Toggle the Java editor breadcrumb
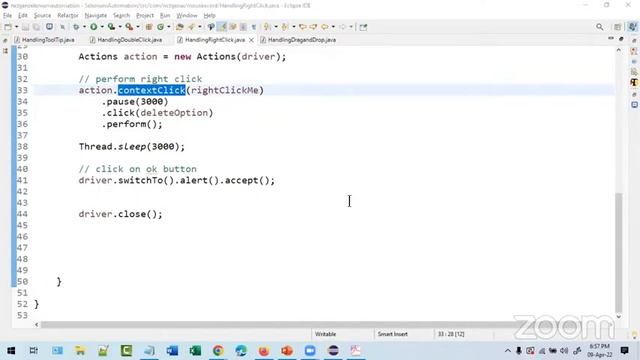The image size is (640, 360). coord(211,27)
